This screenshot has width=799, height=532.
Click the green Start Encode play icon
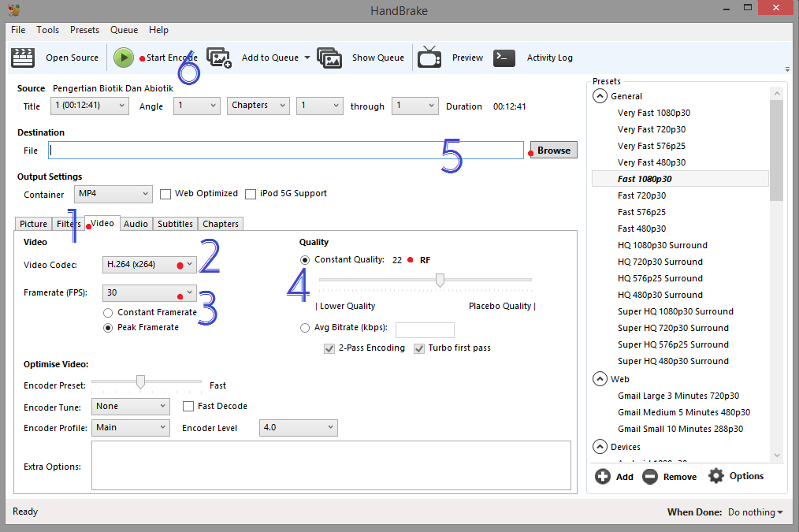coord(123,58)
